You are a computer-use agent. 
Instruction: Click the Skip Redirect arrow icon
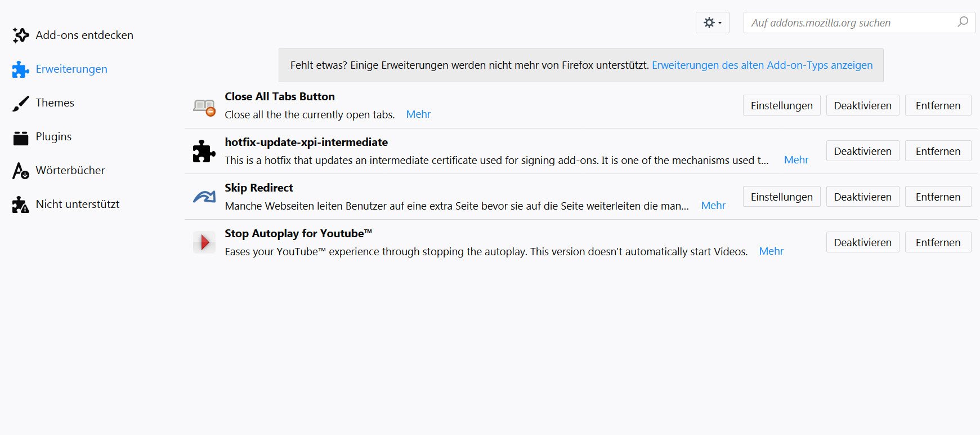[204, 197]
